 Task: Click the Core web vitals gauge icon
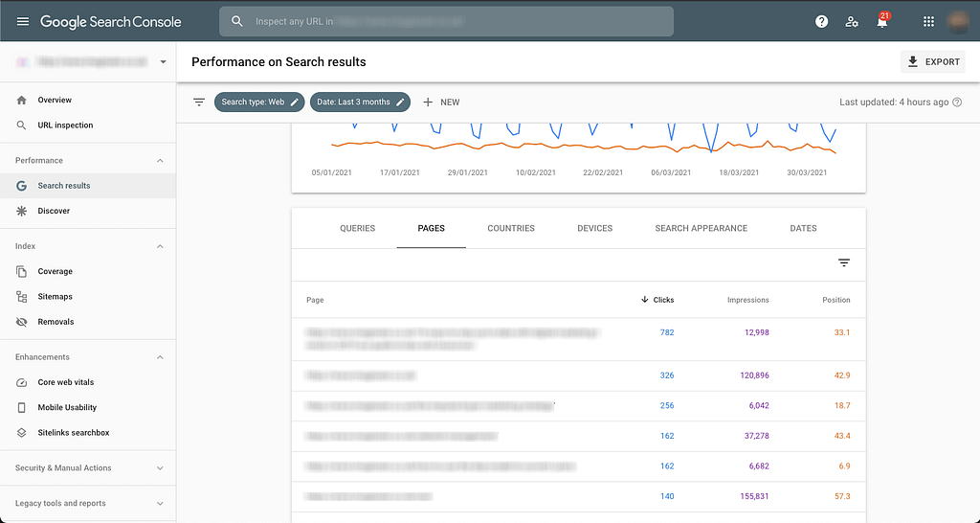[21, 382]
